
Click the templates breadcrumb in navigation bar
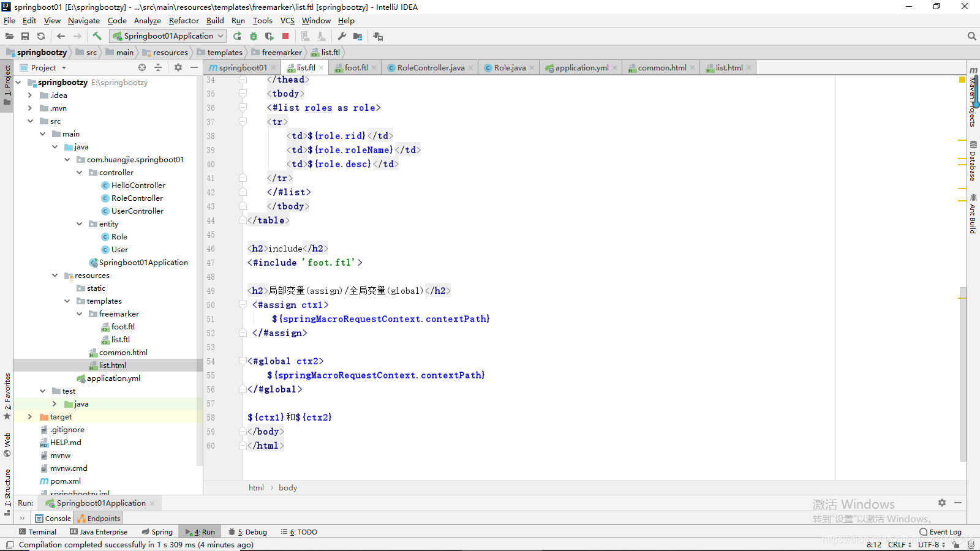pos(219,52)
